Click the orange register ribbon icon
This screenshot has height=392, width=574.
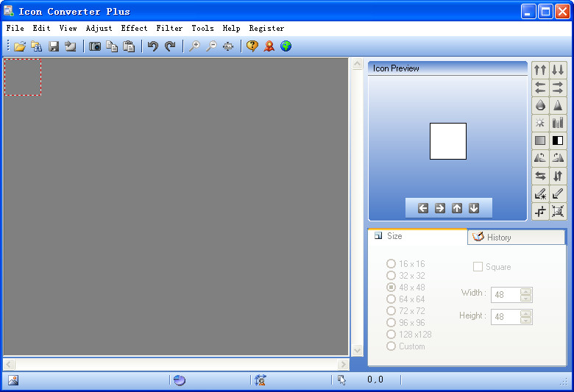pos(269,46)
